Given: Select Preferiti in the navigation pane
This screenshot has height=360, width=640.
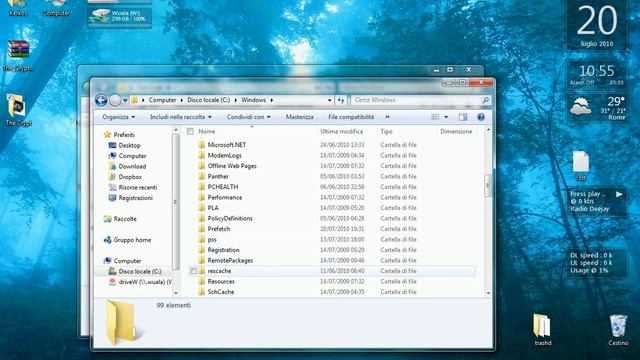Looking at the screenshot, I should pos(124,135).
